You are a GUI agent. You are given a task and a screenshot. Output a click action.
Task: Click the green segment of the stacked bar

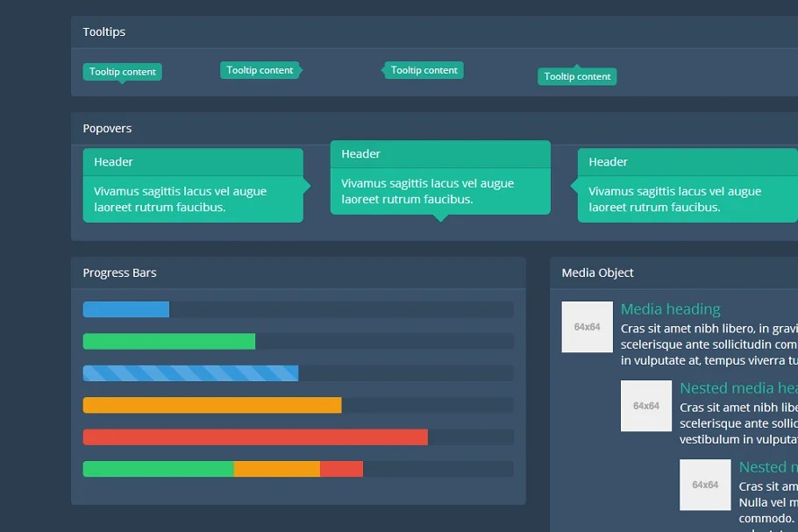158,469
